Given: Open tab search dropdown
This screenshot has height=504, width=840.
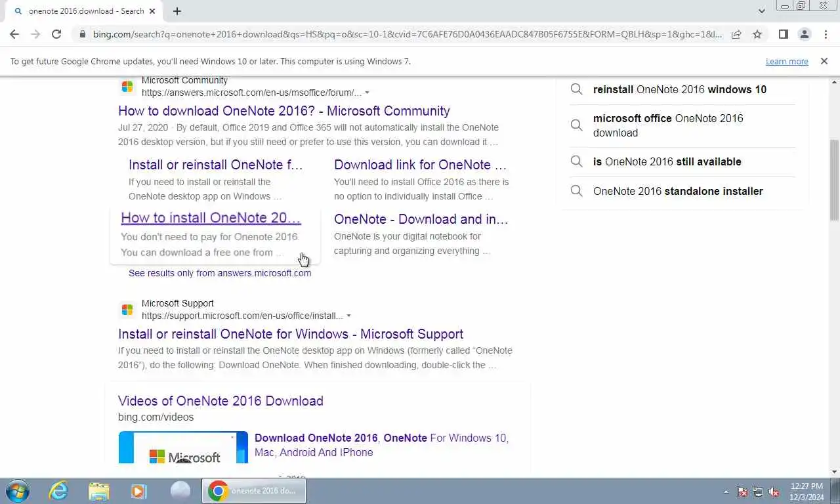Looking at the screenshot, I should 761,11.
